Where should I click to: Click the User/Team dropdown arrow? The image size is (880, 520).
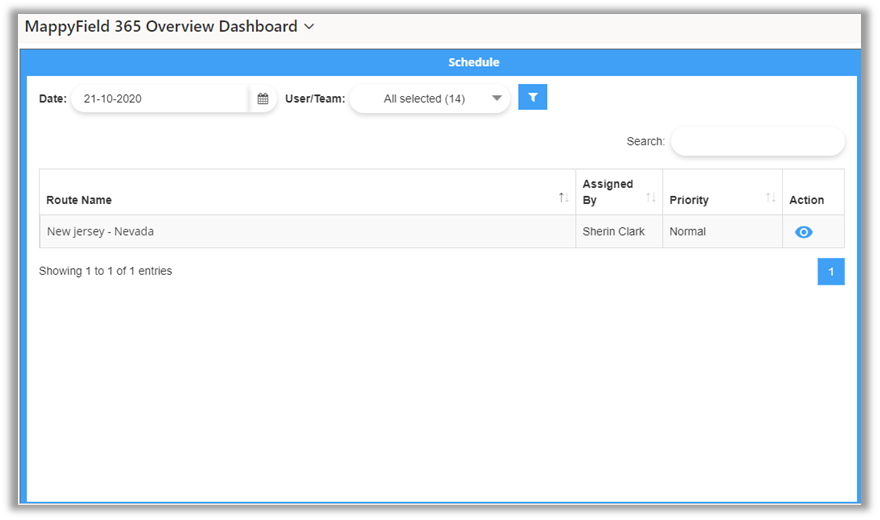point(497,99)
